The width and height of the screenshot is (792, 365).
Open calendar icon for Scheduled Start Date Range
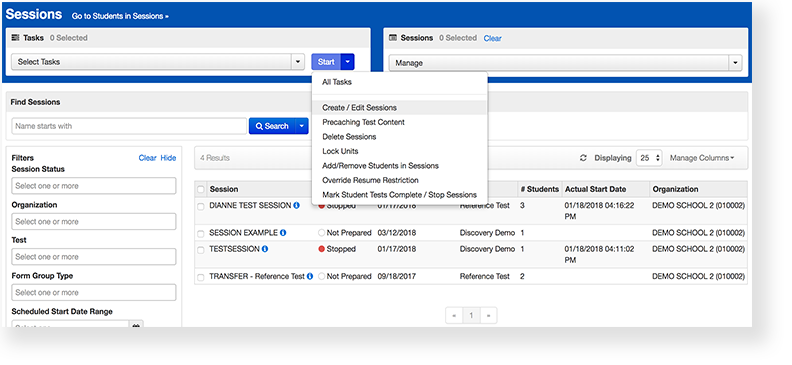[136, 325]
